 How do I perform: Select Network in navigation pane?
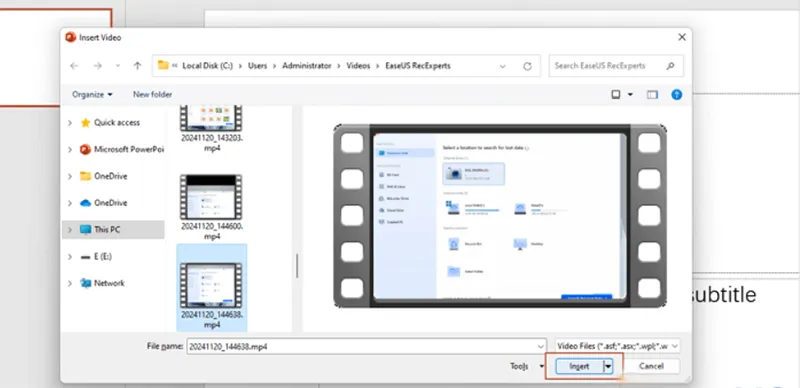[102, 283]
